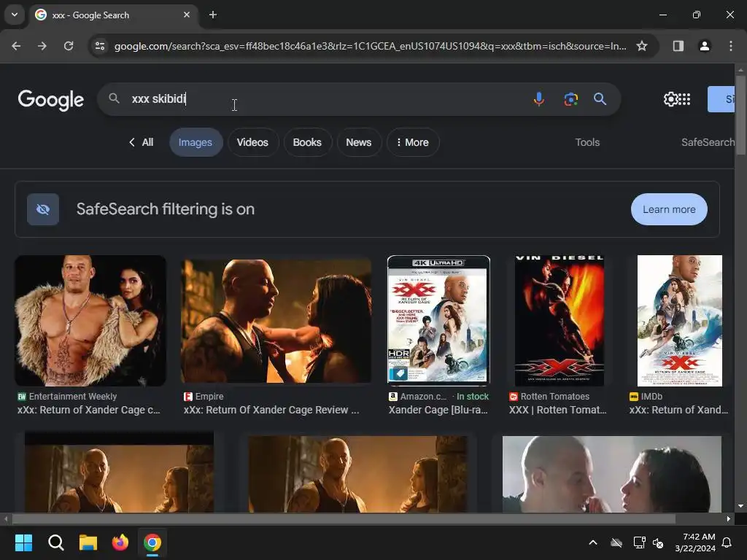The image size is (747, 560).
Task: Open the XXX Rotten Tomatoes link
Action: (x=558, y=410)
